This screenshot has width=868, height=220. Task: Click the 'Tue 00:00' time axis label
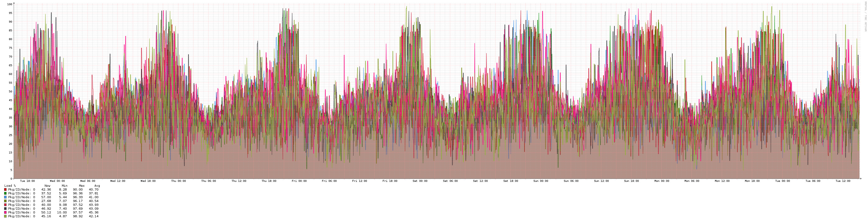782,181
